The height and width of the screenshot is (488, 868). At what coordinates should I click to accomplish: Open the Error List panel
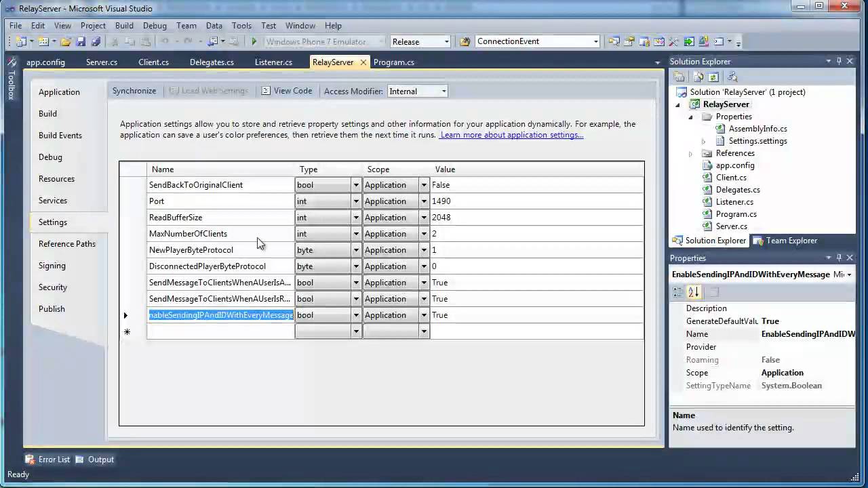coord(47,460)
